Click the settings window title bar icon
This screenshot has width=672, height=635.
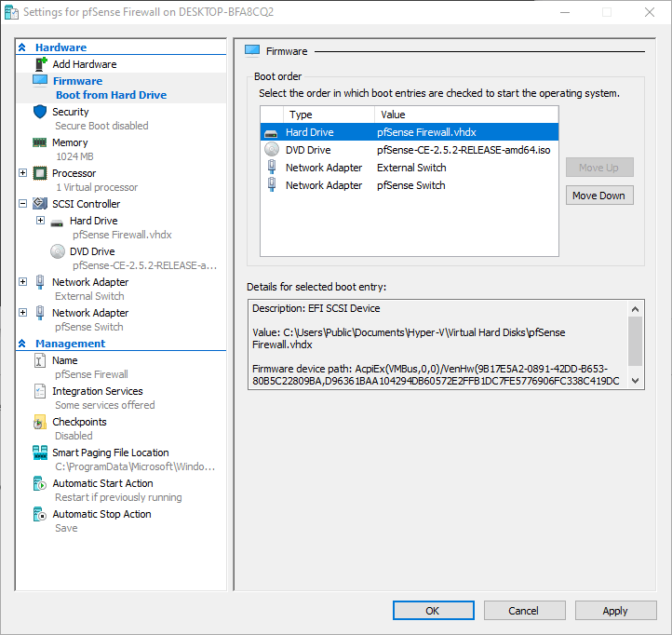pyautogui.click(x=11, y=12)
